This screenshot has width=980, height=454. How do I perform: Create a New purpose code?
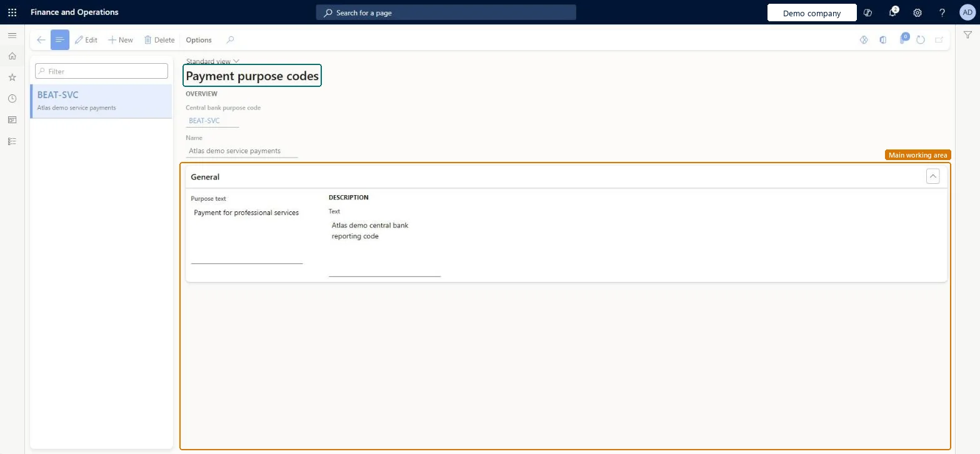tap(121, 40)
